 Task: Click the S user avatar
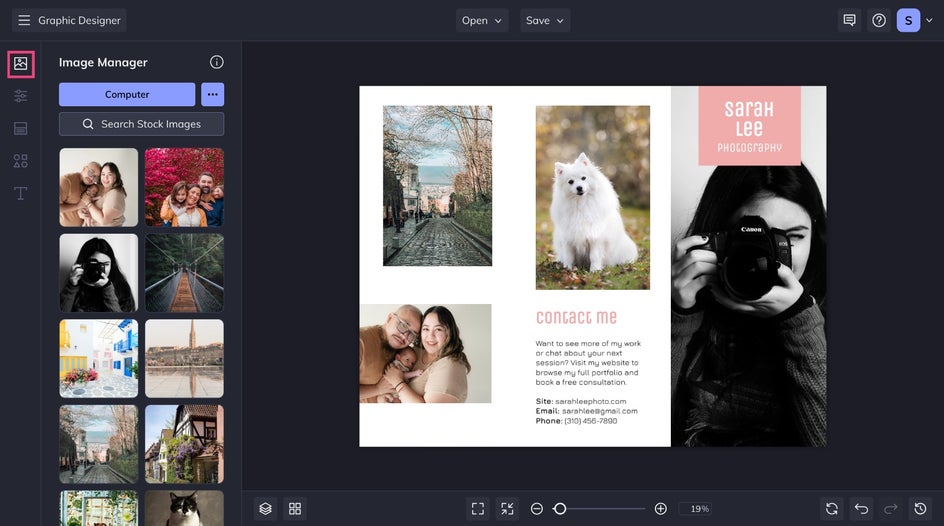point(908,20)
